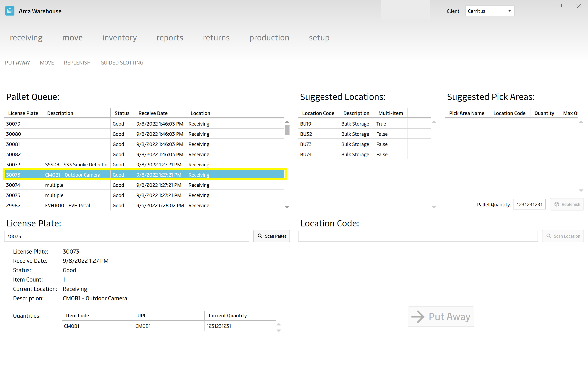Click the Suggested Pick Areas scroll up arrow
588x392 pixels.
point(581,122)
